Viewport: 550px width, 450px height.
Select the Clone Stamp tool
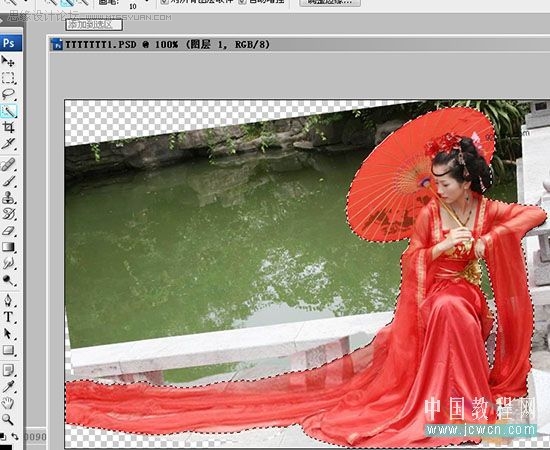[8, 198]
